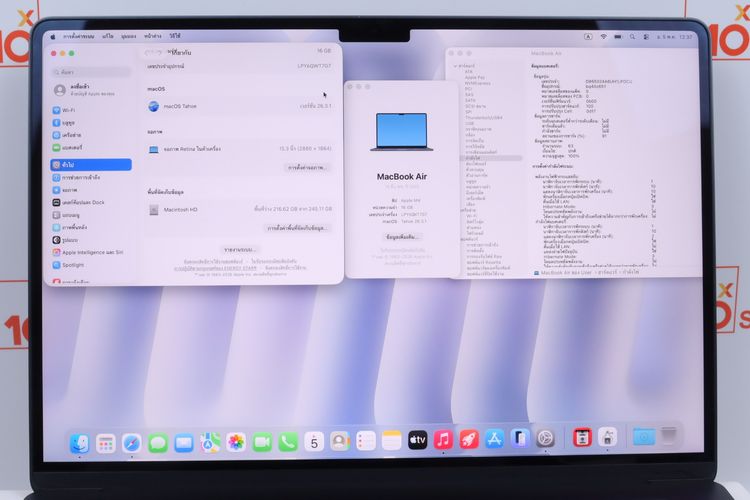Open Spotlight search from the menu bar
The height and width of the screenshot is (500, 750).
(x=632, y=36)
